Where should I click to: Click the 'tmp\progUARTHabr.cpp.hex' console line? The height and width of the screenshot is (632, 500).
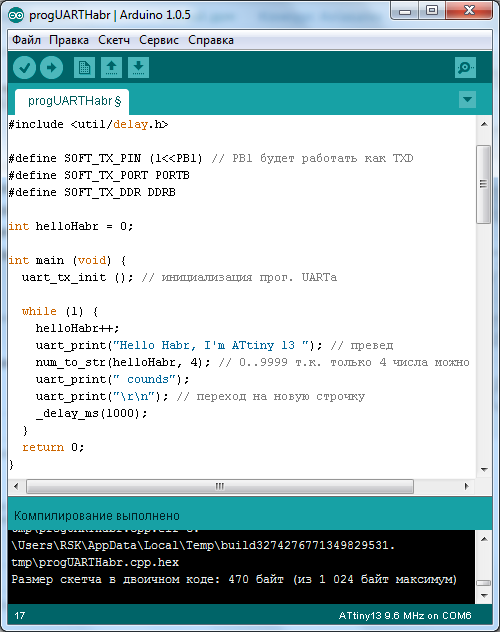95,562
